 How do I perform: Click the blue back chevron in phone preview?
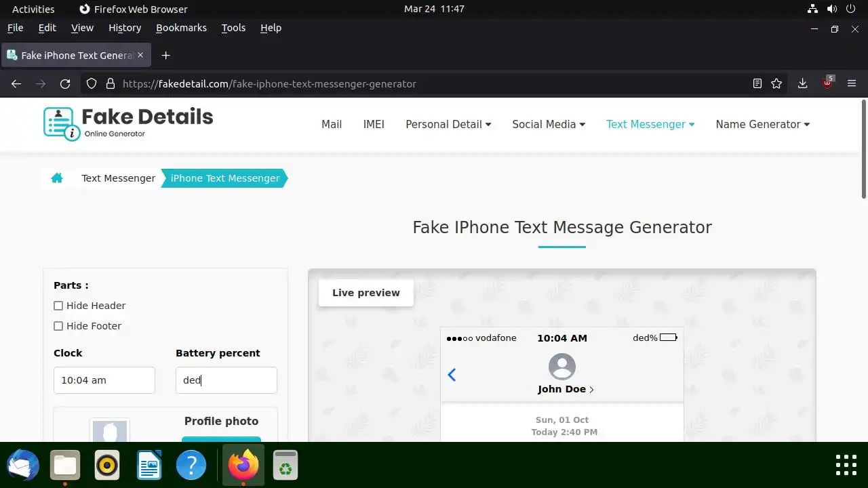[452, 375]
